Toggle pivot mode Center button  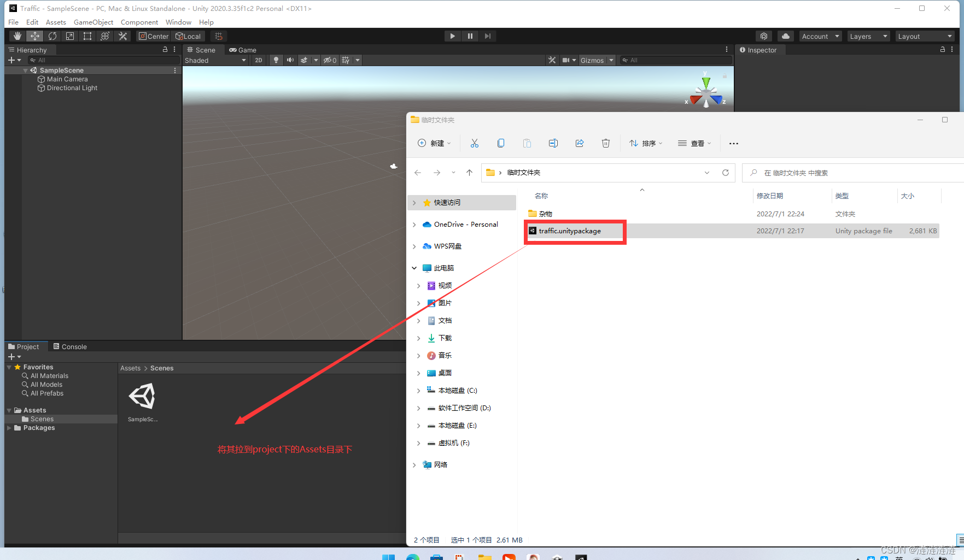(154, 36)
